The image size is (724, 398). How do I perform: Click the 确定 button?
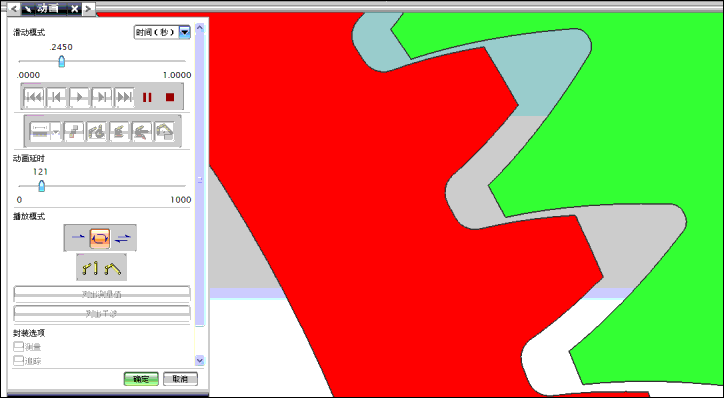(x=141, y=379)
